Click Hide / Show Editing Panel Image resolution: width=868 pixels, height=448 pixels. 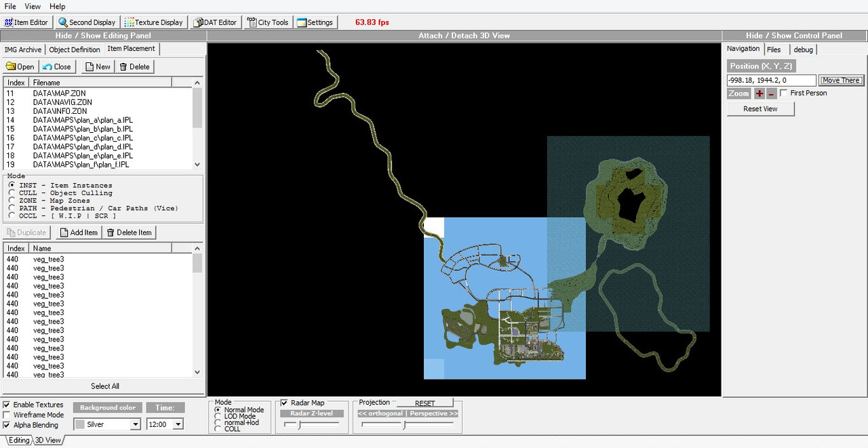click(x=103, y=35)
